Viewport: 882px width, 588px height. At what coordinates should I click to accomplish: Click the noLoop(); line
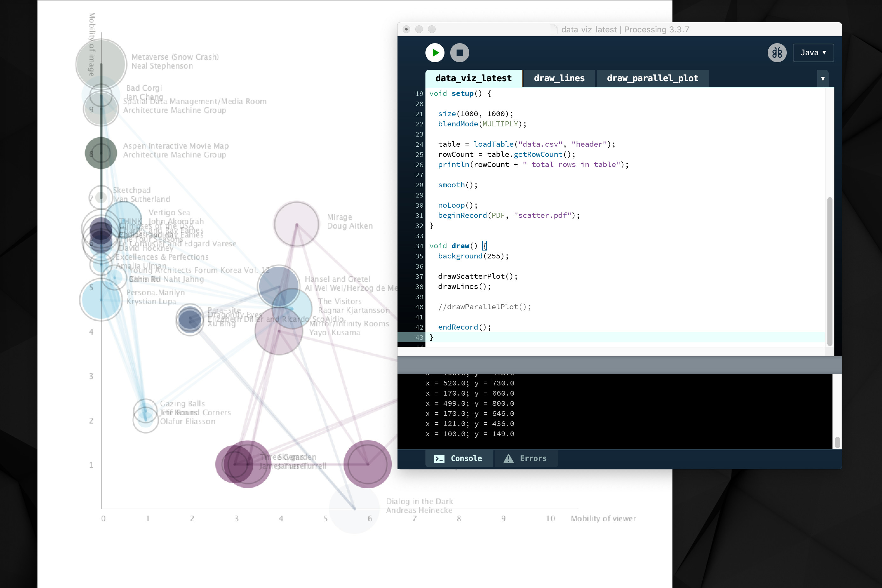coord(458,205)
